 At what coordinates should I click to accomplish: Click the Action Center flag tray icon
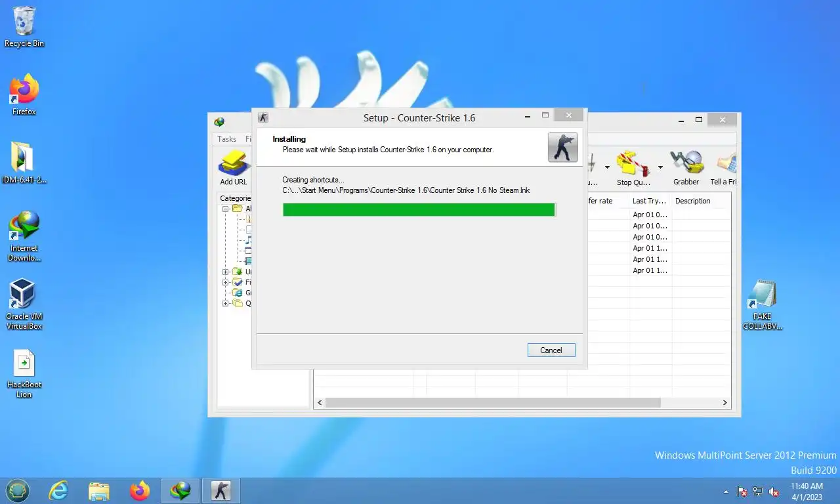pos(742,491)
